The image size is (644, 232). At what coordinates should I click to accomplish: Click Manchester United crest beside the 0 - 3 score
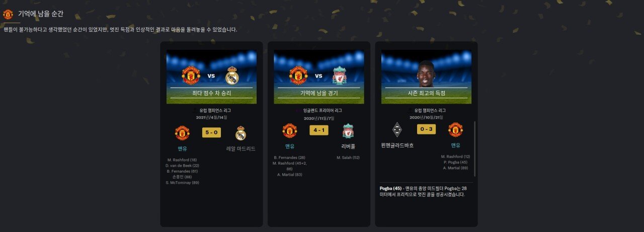456,130
